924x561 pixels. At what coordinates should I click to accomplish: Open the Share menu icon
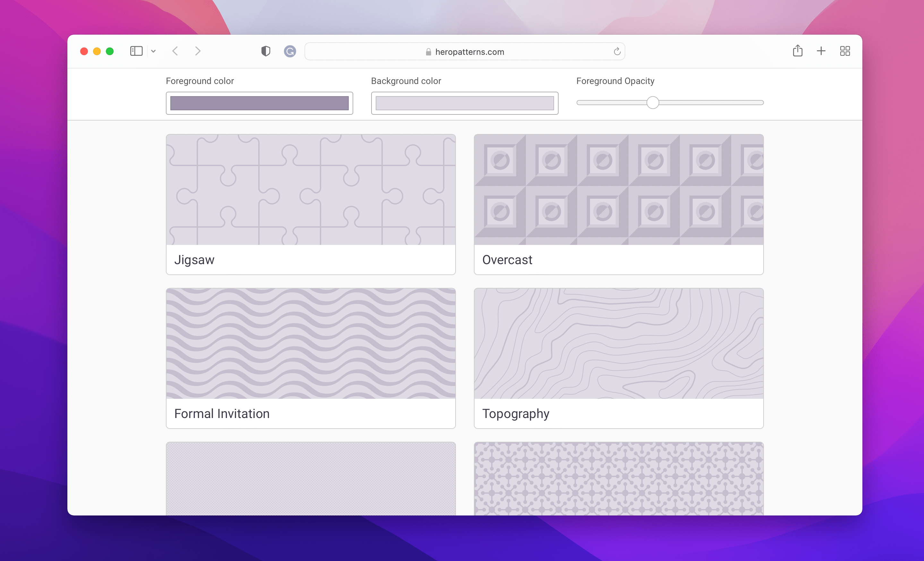(x=798, y=51)
